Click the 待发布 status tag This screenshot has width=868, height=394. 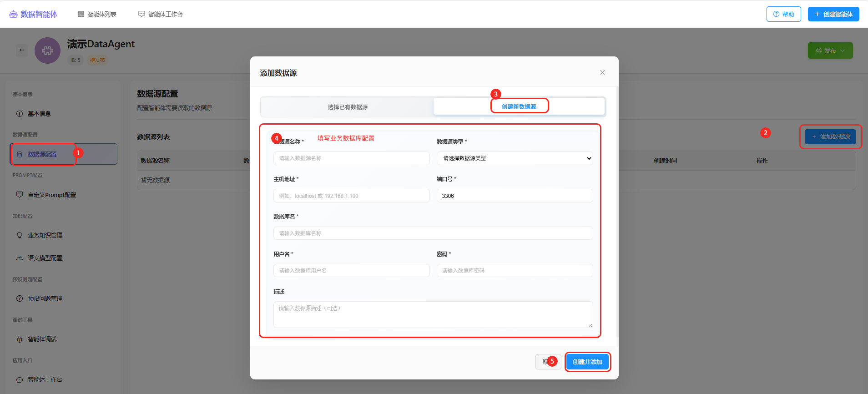coord(97,60)
